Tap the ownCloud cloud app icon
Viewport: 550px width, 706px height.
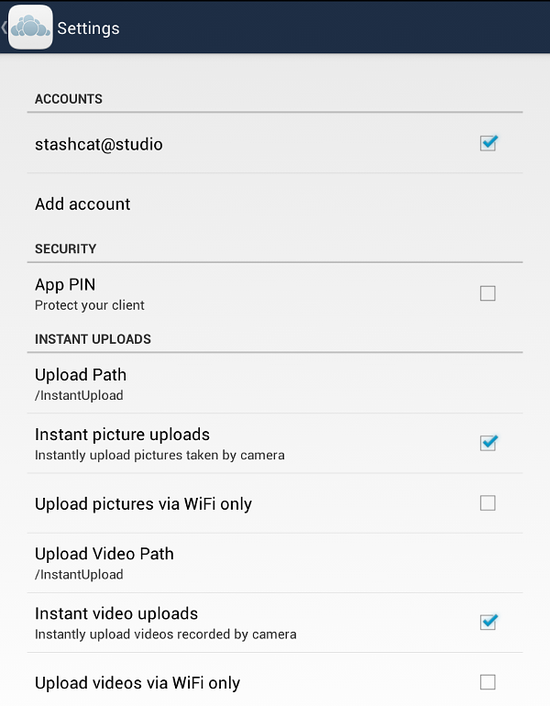tap(30, 27)
